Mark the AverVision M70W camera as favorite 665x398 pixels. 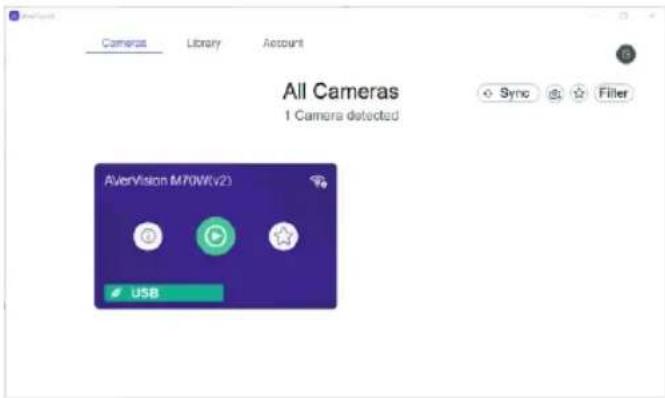[x=283, y=236]
